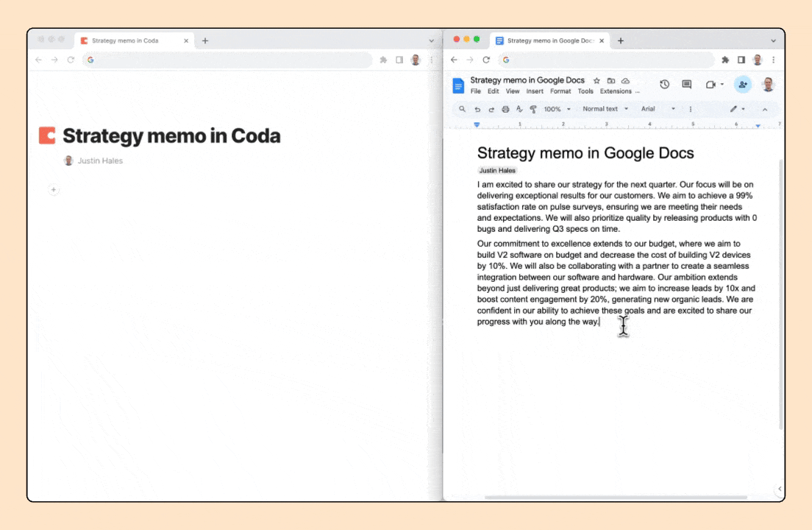The image size is (812, 530).
Task: Open extensions puzzle icon in Docs window
Action: click(x=725, y=60)
